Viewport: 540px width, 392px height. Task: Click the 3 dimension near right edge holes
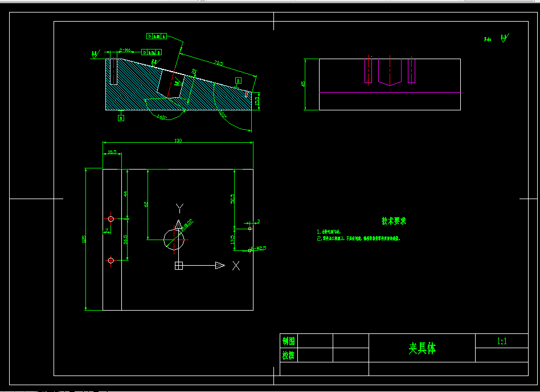(x=258, y=222)
